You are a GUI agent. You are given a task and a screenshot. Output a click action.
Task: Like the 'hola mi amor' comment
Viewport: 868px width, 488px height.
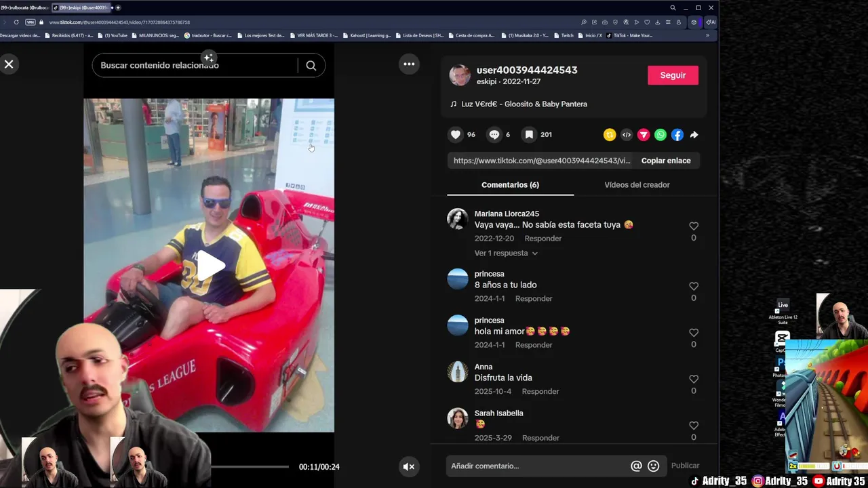tap(693, 333)
